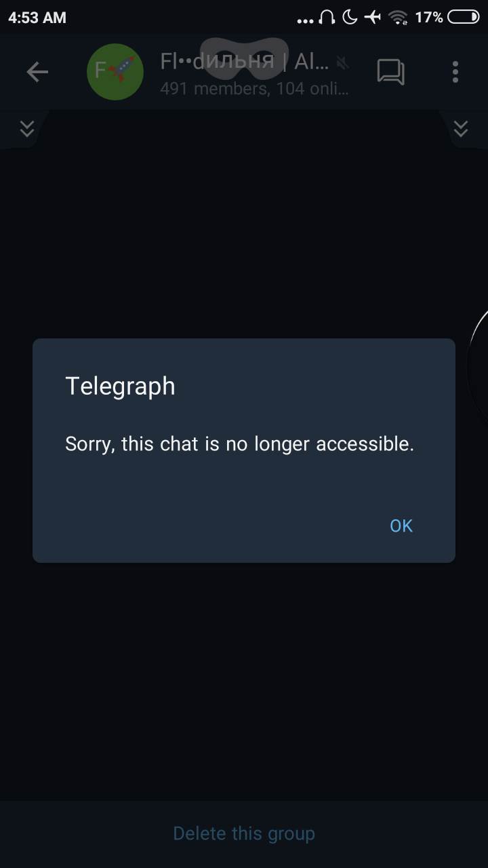Tap the battery indicator showing 17%
This screenshot has width=488, height=868.
[447, 17]
